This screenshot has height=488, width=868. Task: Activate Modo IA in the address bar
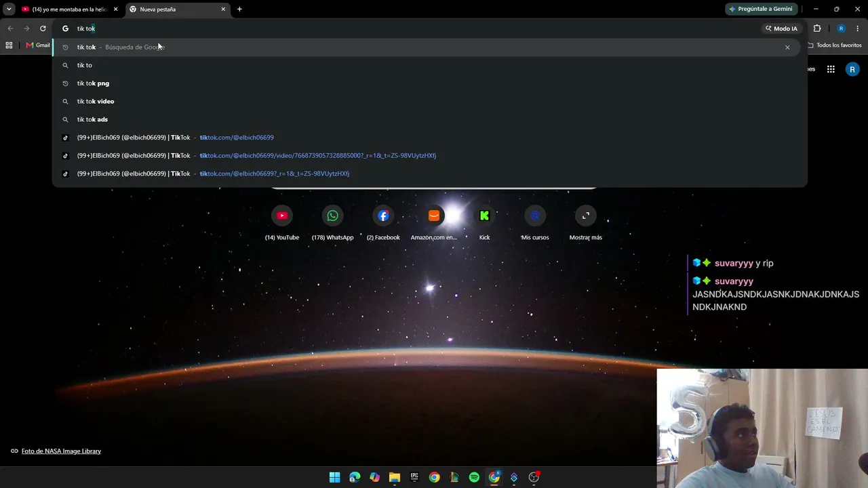pyautogui.click(x=781, y=28)
